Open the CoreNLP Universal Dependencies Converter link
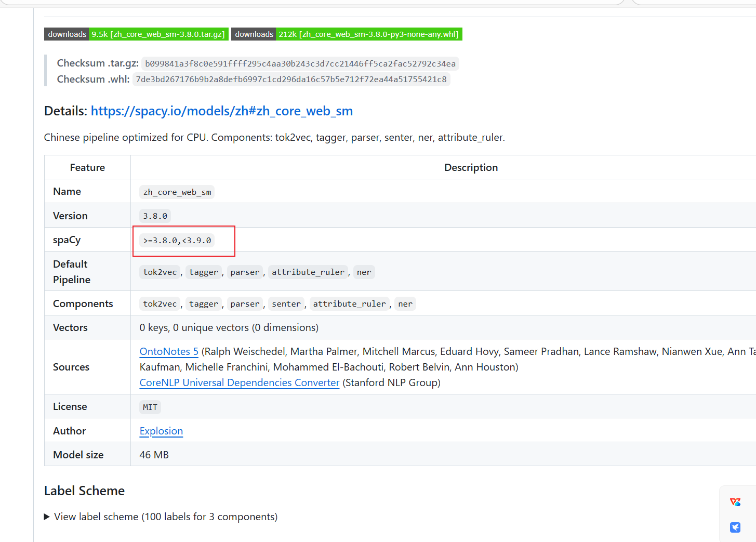Viewport: 756px width, 542px height. (x=239, y=382)
